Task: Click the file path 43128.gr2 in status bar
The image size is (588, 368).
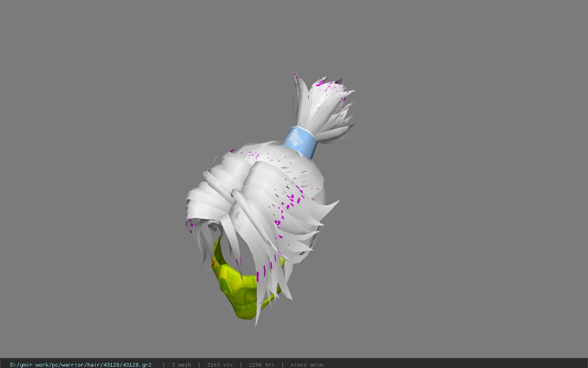Action: point(81,365)
